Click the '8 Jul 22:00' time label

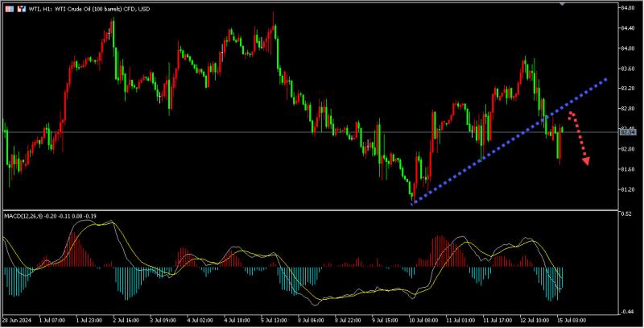tap(348, 320)
